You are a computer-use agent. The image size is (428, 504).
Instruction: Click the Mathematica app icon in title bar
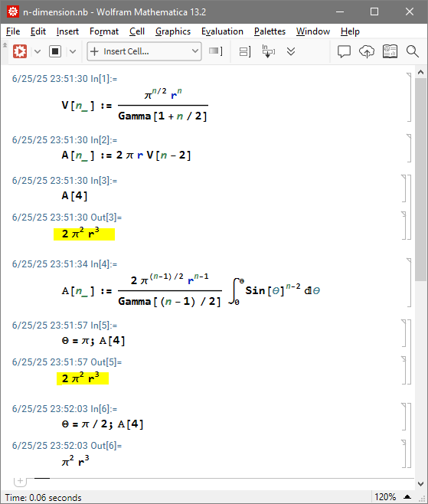pyautogui.click(x=13, y=12)
